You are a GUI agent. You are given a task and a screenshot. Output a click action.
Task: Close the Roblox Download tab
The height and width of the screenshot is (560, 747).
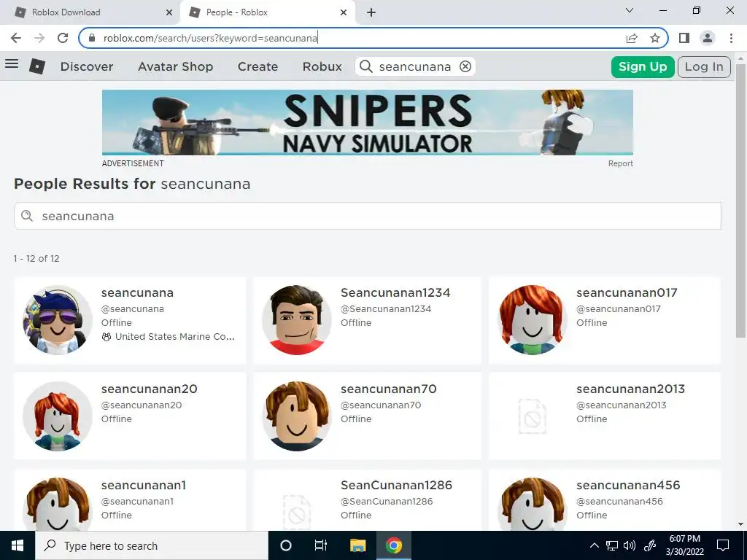tap(169, 12)
